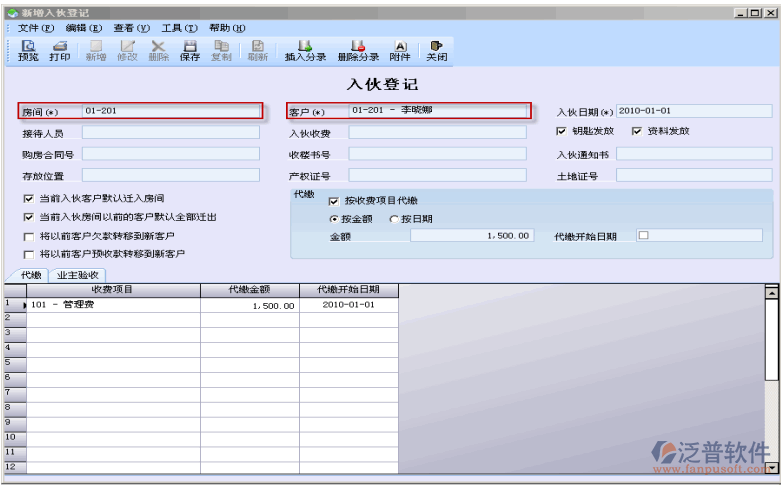This screenshot has width=781, height=485.
Task: Switch to the 业主验收 tab
Action: point(78,275)
